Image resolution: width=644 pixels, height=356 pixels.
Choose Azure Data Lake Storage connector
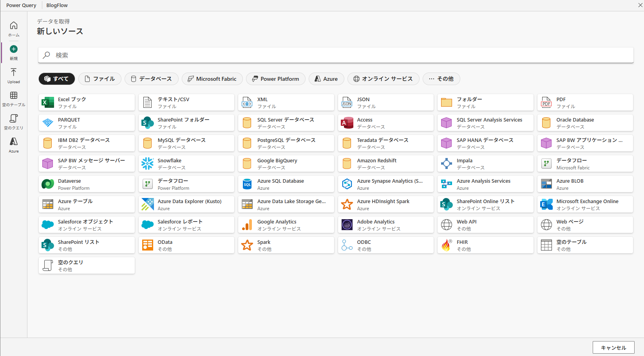pyautogui.click(x=286, y=205)
